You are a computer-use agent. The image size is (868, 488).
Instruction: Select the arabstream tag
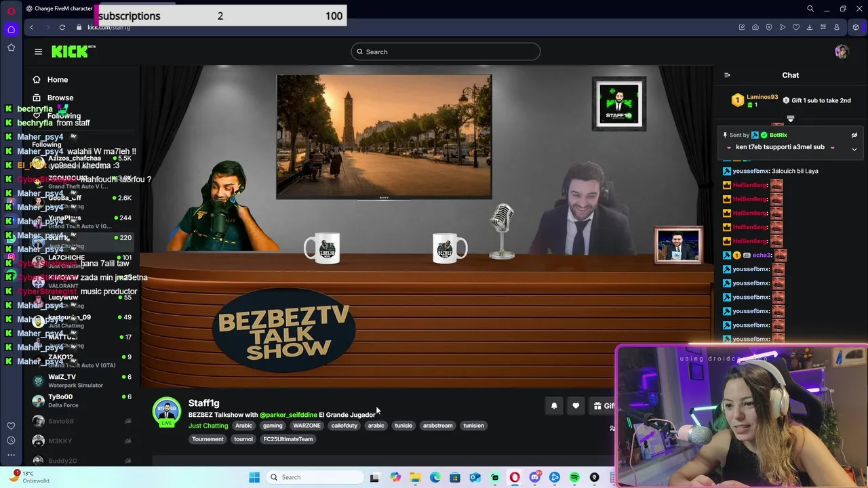[437, 426]
